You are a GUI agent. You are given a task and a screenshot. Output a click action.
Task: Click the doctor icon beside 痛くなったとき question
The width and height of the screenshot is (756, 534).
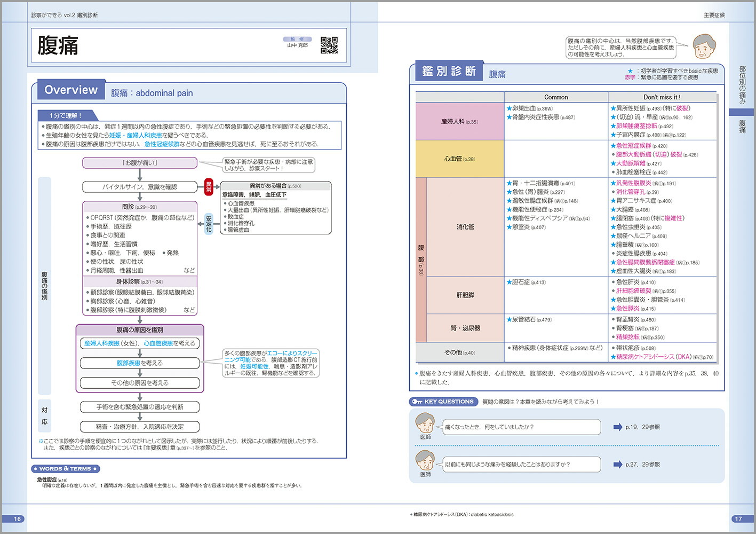tap(425, 424)
